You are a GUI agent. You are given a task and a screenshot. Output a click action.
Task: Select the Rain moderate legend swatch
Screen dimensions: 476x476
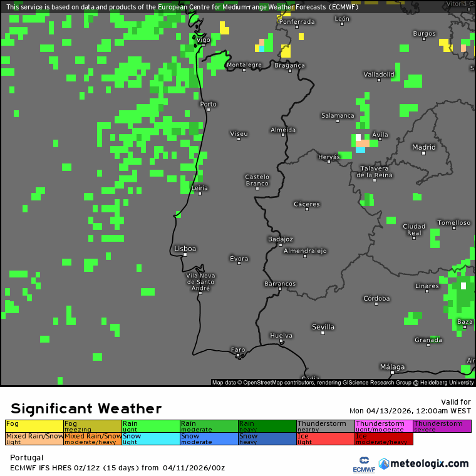click(209, 427)
